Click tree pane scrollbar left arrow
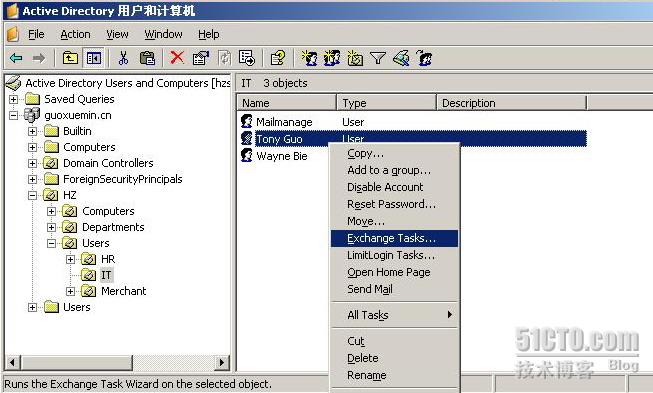The image size is (653, 393). click(x=13, y=362)
